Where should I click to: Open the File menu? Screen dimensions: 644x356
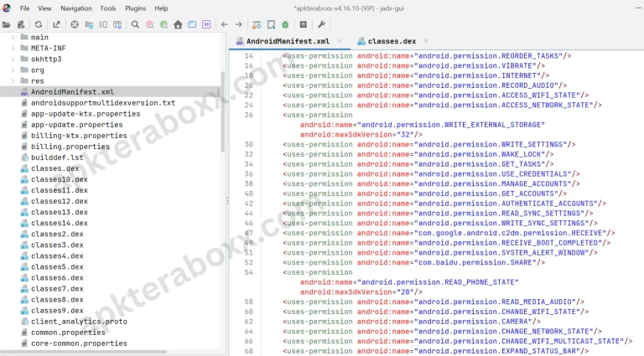coord(24,8)
